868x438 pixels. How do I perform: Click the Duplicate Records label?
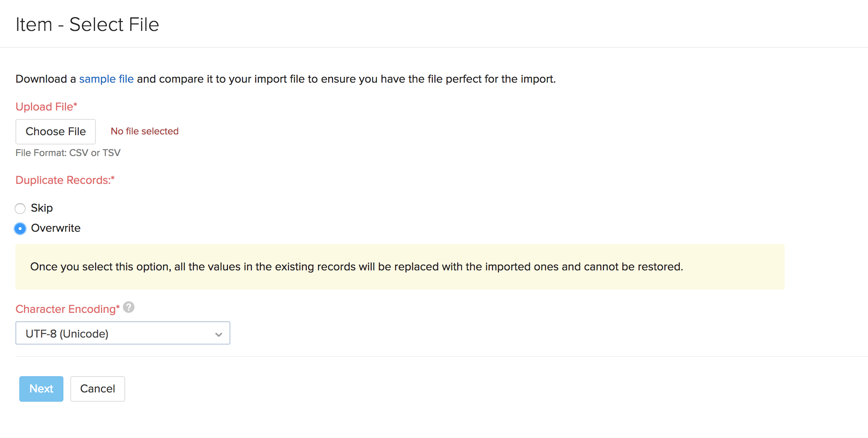(x=65, y=180)
